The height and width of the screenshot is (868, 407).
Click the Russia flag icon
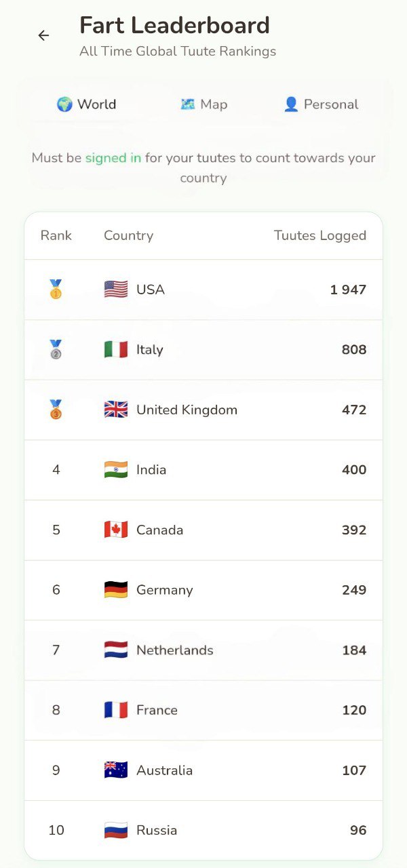(116, 830)
